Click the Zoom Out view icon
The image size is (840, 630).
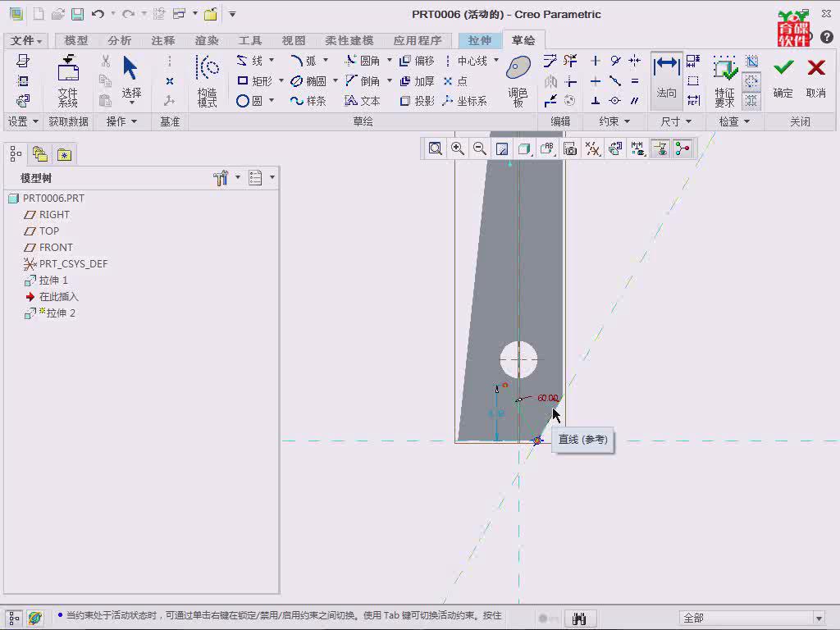480,148
